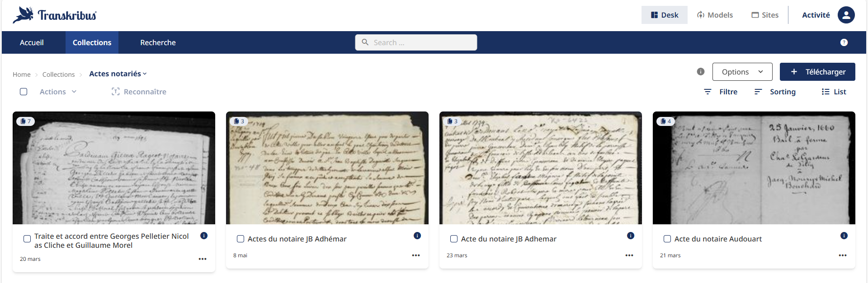Open info for Acte du notaire Audouart
Viewport: 868px width, 283px height.
click(x=844, y=236)
